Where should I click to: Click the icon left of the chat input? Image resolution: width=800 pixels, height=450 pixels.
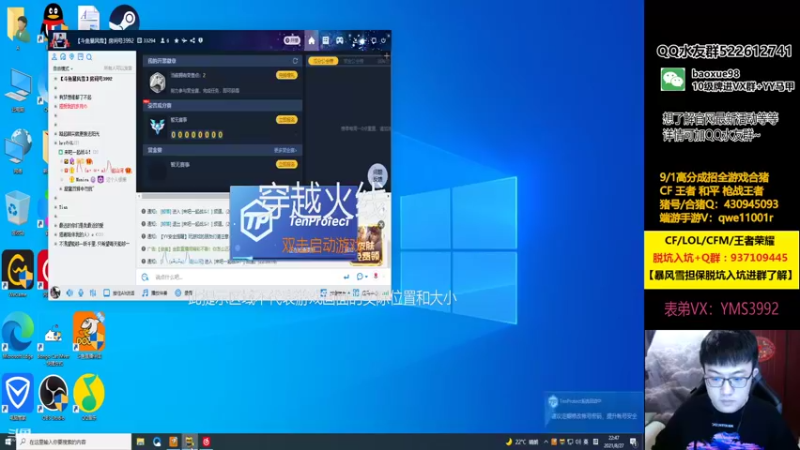coord(145,277)
